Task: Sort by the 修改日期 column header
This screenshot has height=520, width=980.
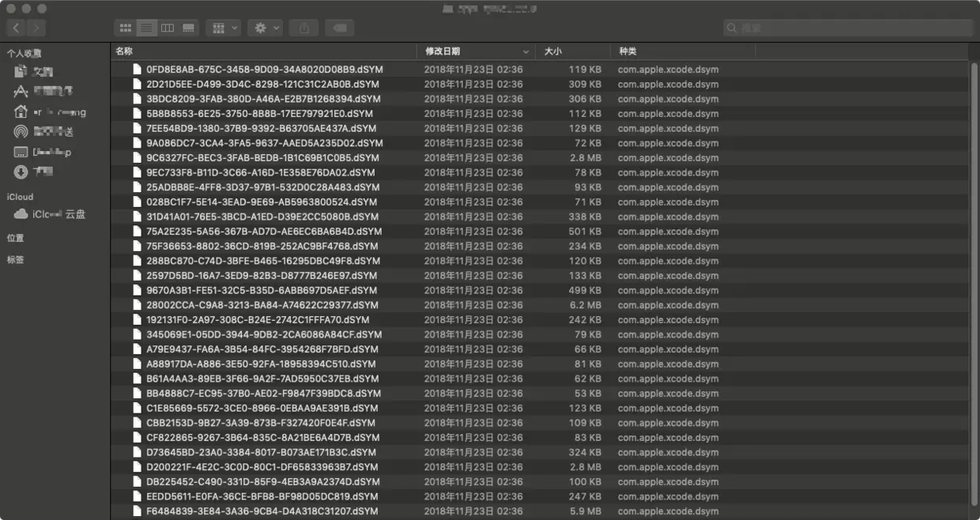Action: tap(443, 51)
